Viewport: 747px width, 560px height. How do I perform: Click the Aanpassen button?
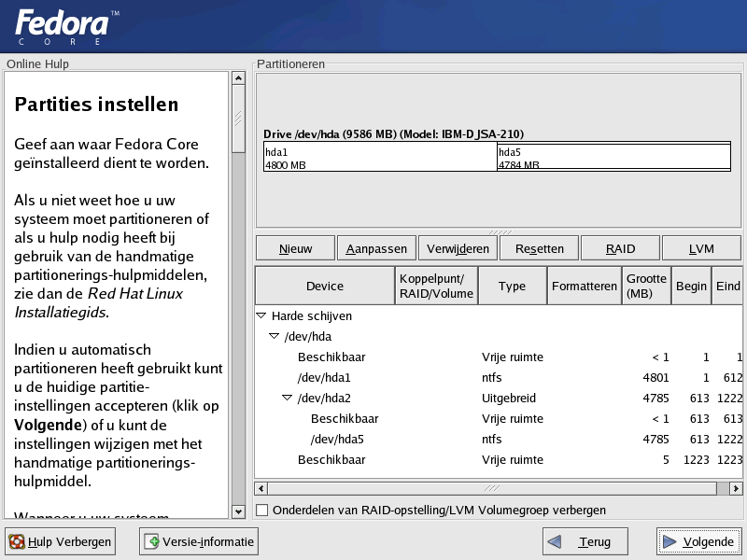[376, 248]
